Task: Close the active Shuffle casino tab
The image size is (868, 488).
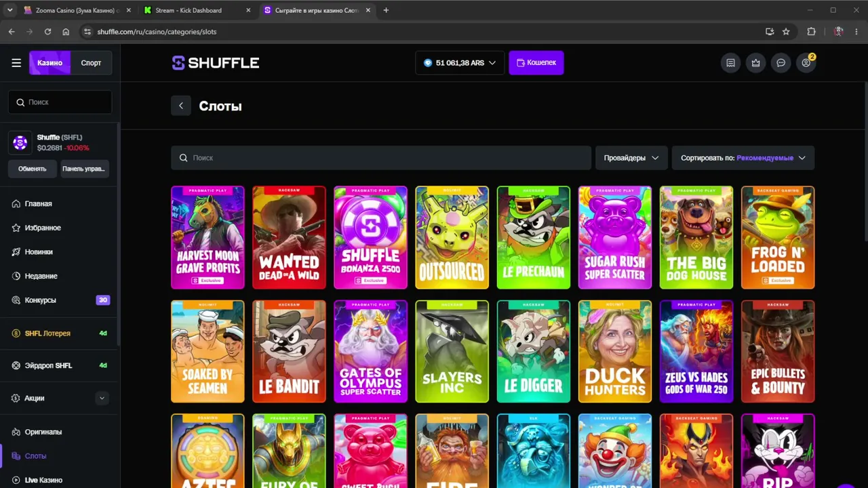Action: click(x=368, y=10)
